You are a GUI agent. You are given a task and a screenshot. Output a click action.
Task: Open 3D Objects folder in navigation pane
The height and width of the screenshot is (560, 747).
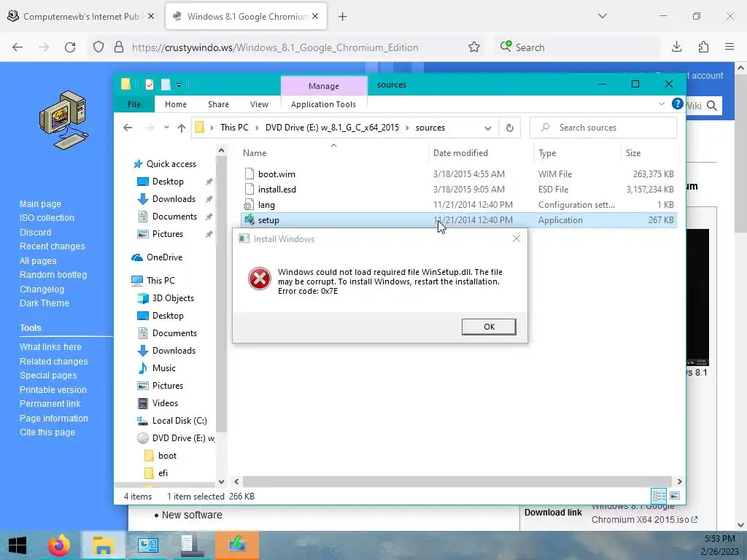pyautogui.click(x=173, y=298)
